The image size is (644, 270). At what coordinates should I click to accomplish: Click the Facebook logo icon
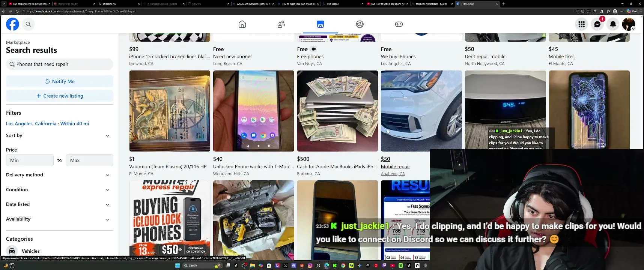pyautogui.click(x=12, y=24)
